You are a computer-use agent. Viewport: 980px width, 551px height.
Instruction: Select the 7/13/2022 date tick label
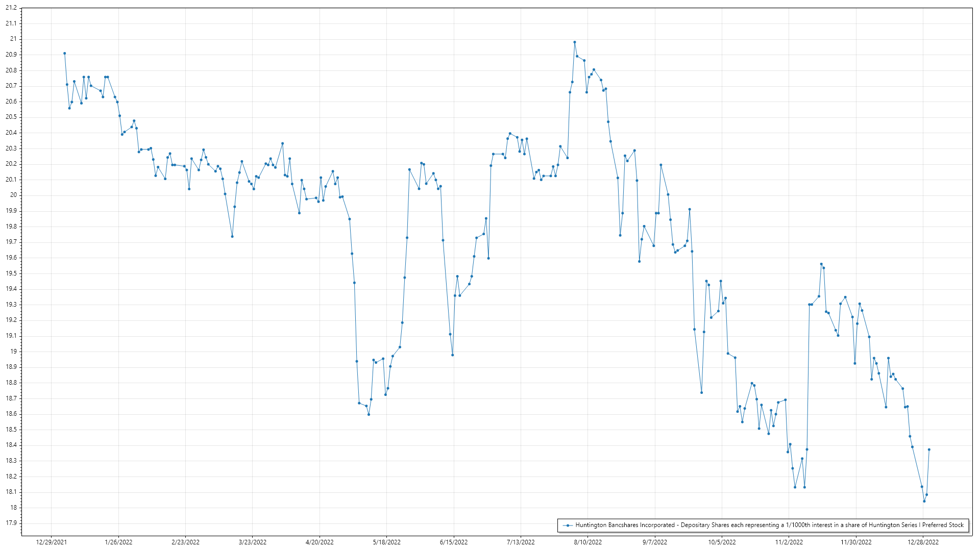[521, 542]
